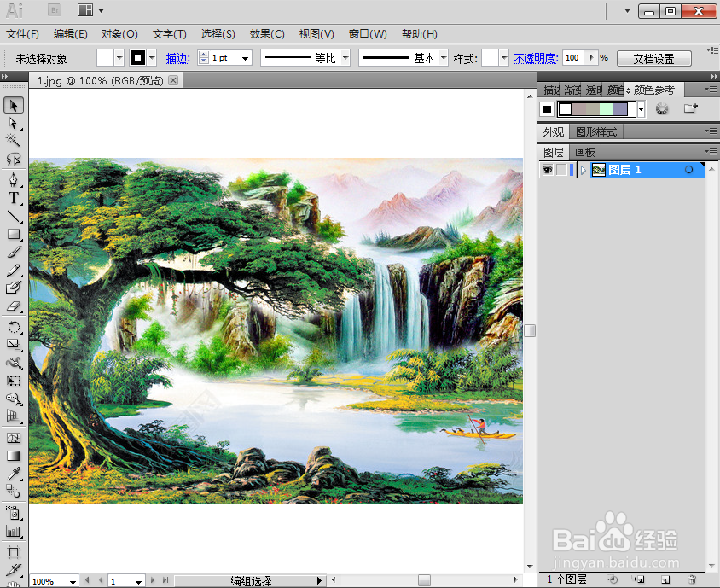The height and width of the screenshot is (588, 720).
Task: Select the Type tool
Action: (x=14, y=198)
